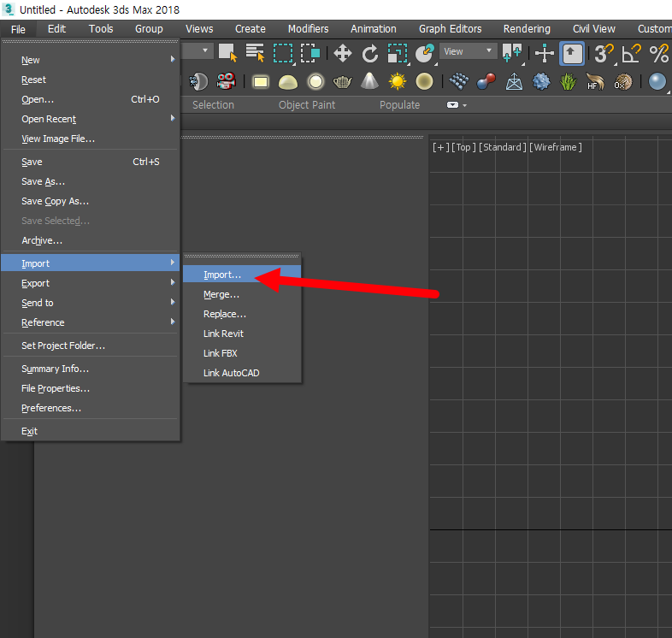
Task: Click the cone spotlight icon
Action: click(x=369, y=81)
